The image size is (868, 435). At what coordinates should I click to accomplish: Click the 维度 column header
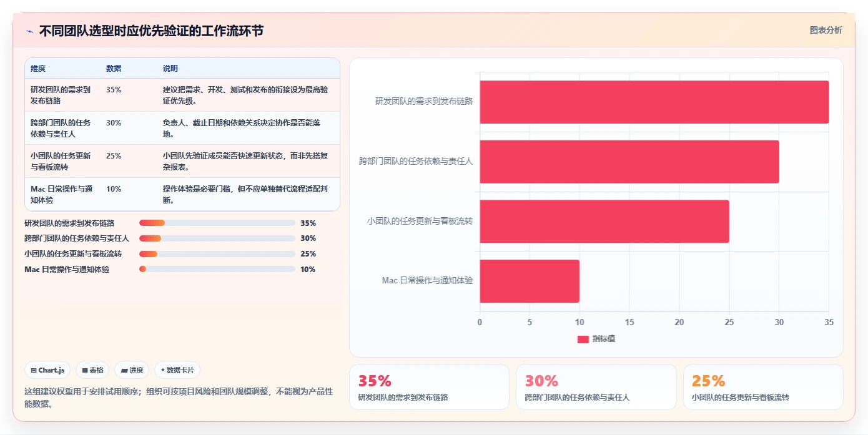coord(38,69)
